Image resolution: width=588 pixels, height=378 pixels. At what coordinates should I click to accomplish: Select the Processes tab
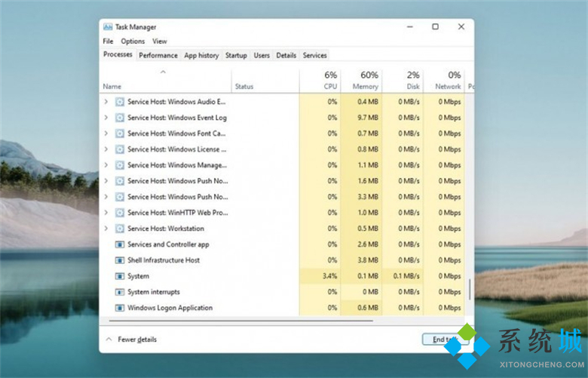tap(118, 54)
